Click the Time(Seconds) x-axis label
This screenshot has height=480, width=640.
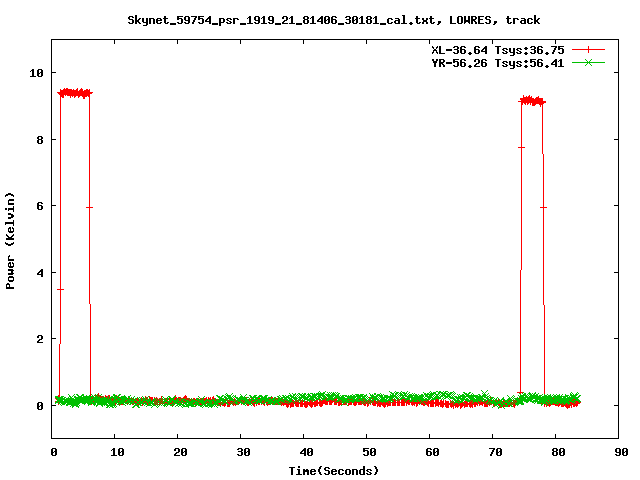tap(334, 471)
